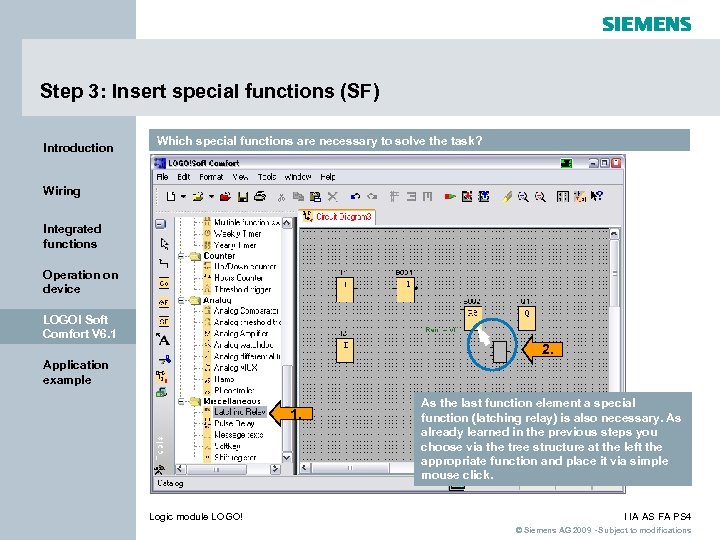Click the catalog tree scroll right arrow
Screen dimensions: 720x540
coord(275,469)
